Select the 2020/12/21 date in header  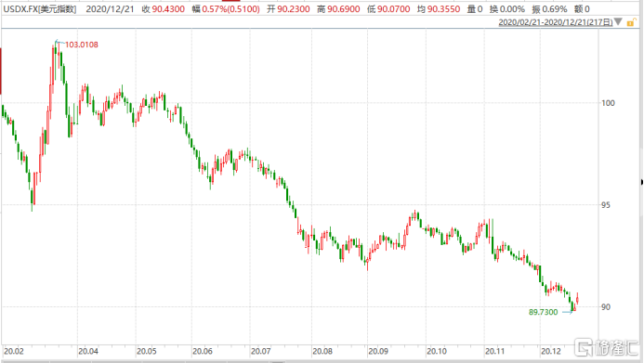(110, 9)
